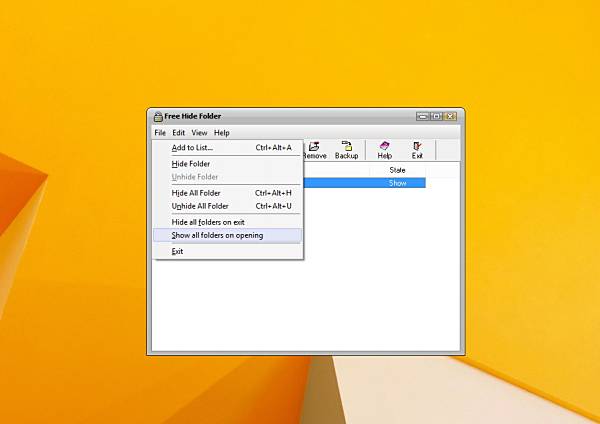Click the State column header
Screen dimensions: 600x424
397,170
